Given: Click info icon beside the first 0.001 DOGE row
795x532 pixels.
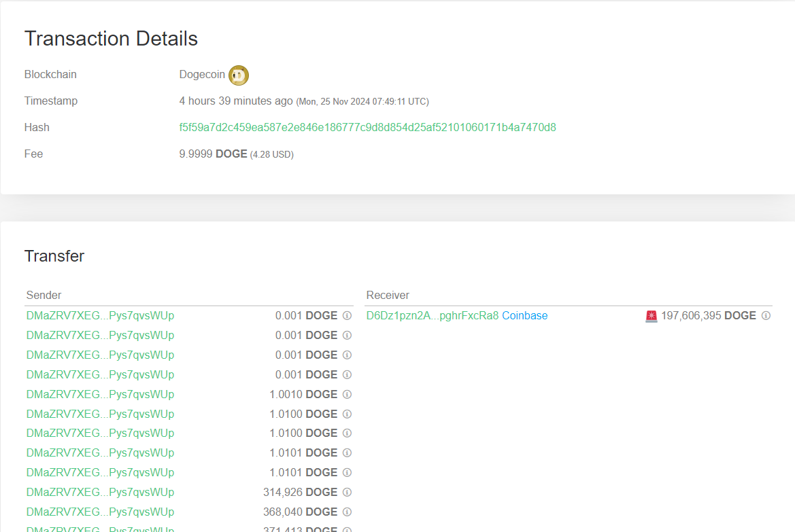Looking at the screenshot, I should [x=347, y=315].
